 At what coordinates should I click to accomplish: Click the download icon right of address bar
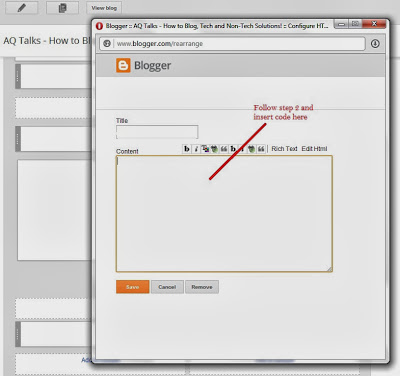point(375,44)
